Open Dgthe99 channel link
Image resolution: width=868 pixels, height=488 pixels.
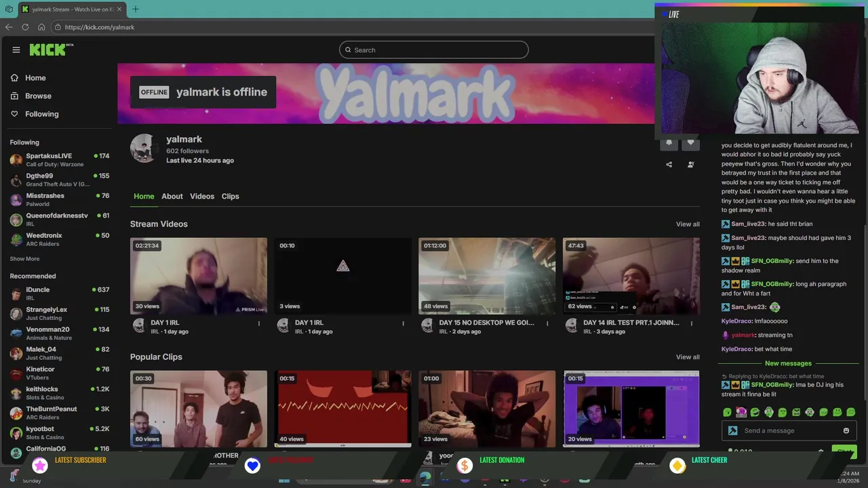(60, 180)
